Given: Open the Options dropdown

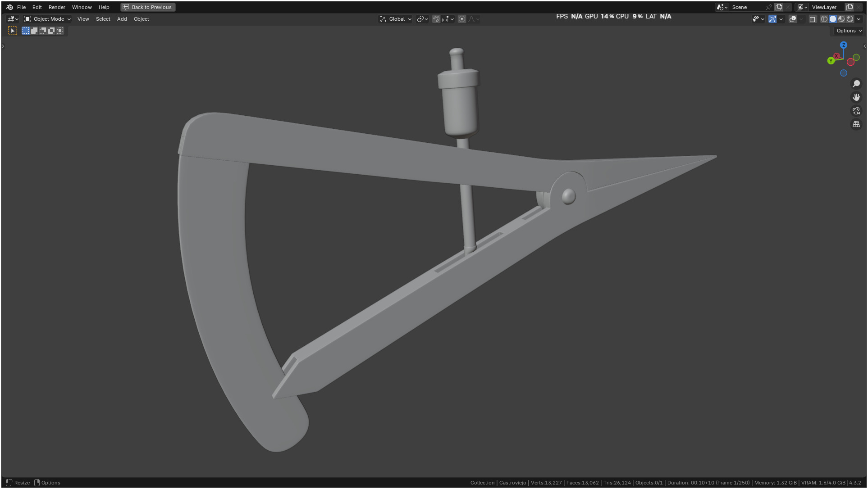Looking at the screenshot, I should coord(849,31).
